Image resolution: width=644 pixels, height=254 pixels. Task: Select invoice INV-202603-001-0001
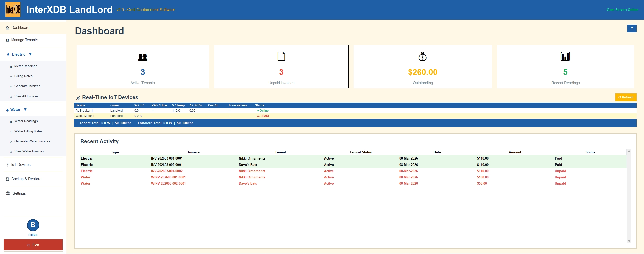(353, 158)
